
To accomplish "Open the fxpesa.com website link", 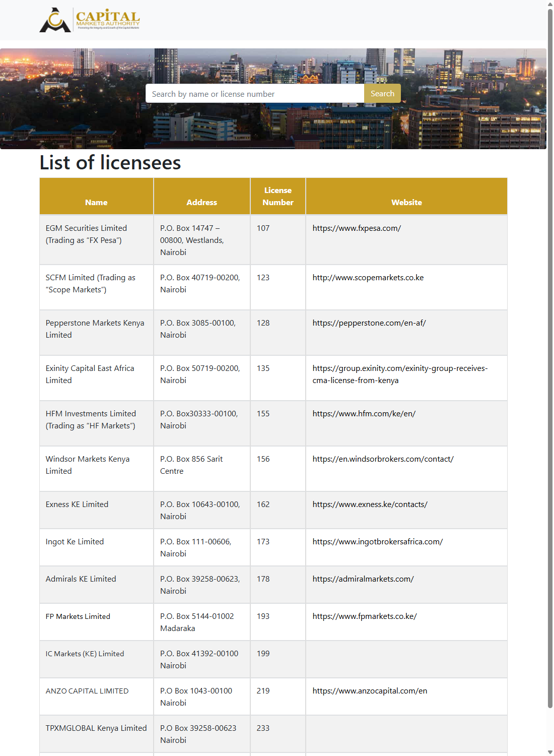I will tap(357, 228).
